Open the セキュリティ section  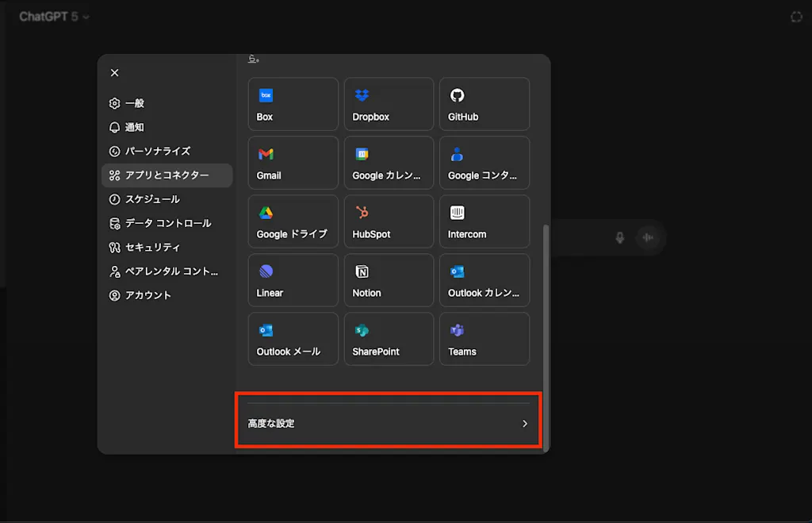(167, 248)
